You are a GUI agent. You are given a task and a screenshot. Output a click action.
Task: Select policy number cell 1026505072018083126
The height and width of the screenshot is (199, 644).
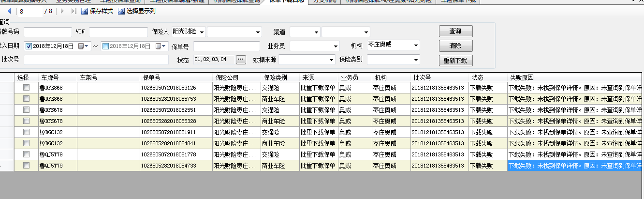click(176, 88)
